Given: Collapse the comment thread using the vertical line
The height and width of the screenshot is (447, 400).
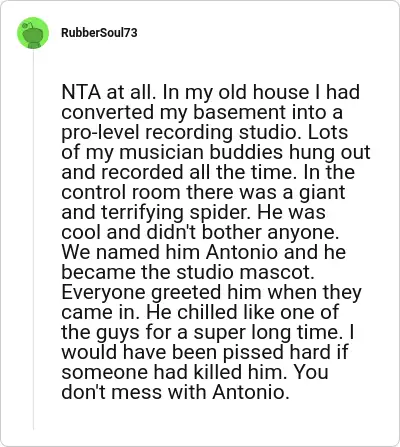Looking at the screenshot, I should (x=33, y=239).
